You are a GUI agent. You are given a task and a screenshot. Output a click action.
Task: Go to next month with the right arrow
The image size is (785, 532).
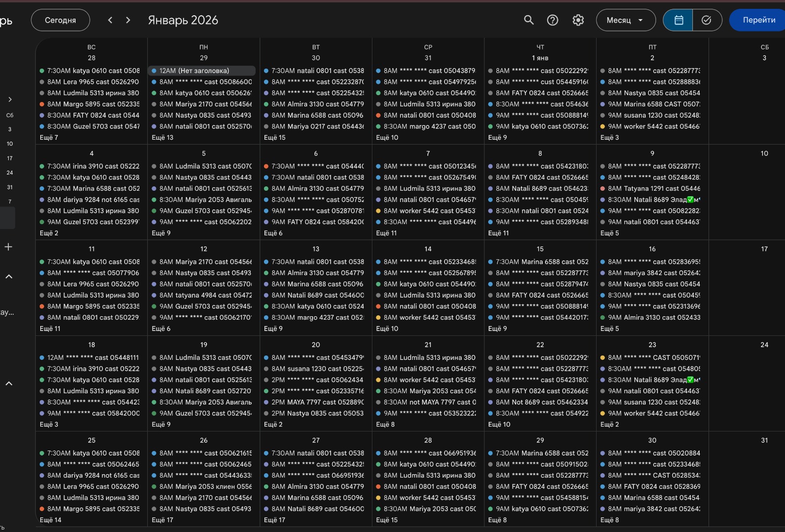(128, 20)
